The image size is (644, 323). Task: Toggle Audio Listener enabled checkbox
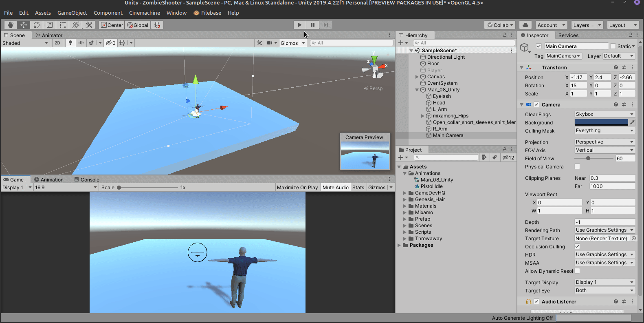(536, 301)
